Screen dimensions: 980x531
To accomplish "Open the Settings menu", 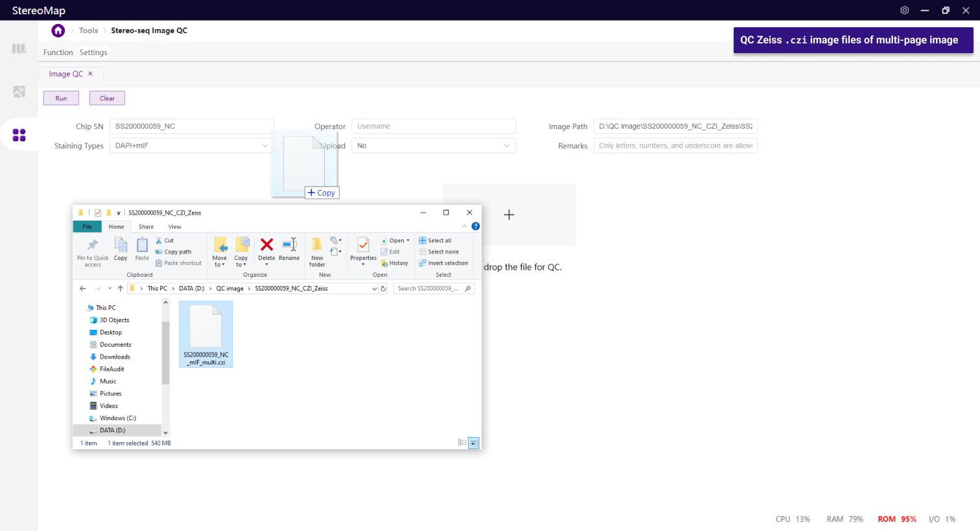I will [x=93, y=53].
